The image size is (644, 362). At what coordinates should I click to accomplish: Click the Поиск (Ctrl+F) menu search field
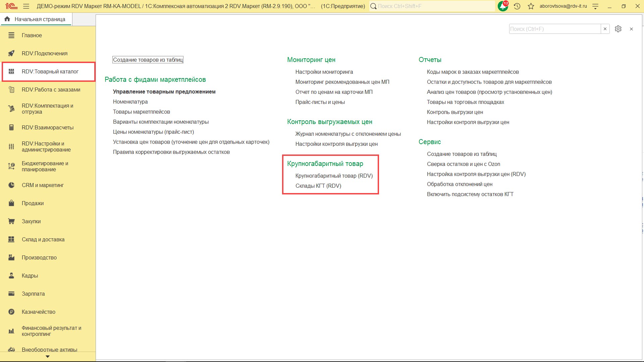[x=554, y=29]
